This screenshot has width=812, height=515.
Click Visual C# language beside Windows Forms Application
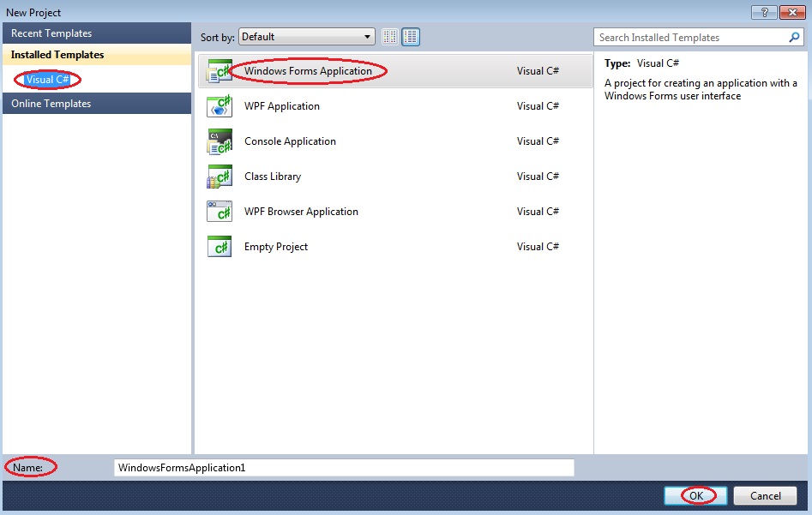538,71
